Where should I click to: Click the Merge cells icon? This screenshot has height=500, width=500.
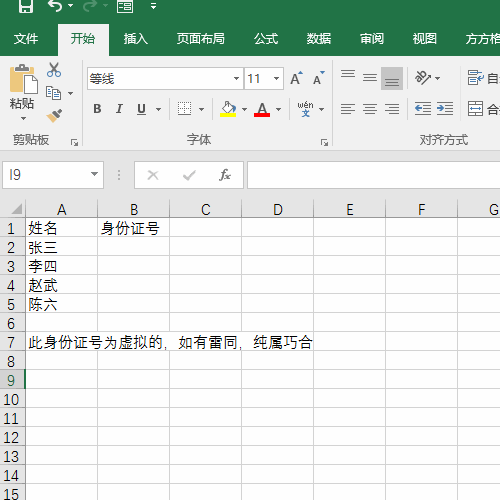pyautogui.click(x=475, y=109)
